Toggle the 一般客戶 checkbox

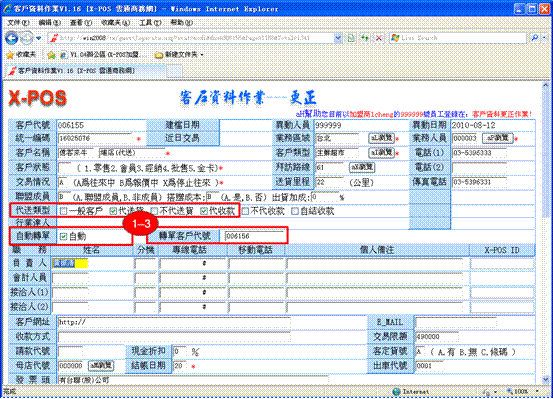(63, 211)
